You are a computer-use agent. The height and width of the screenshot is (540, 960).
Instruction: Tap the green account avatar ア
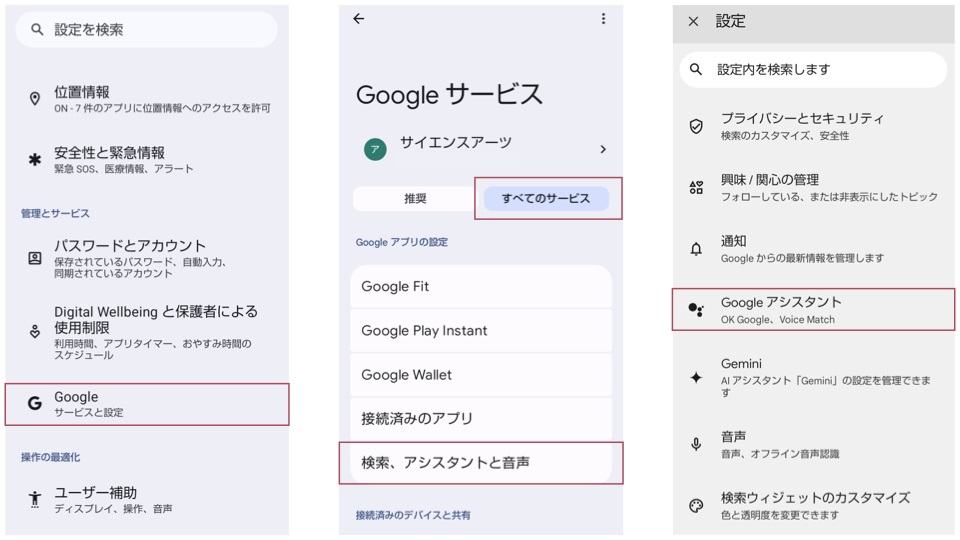point(375,149)
